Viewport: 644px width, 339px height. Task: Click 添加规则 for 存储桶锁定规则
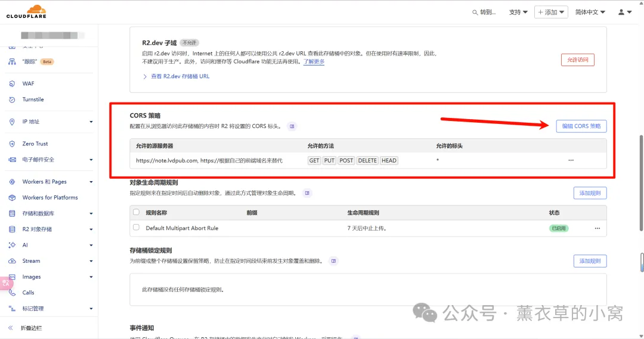point(590,261)
